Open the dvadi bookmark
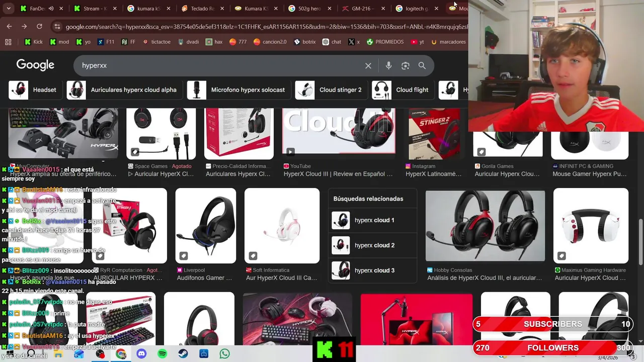This screenshot has width=644, height=362. pyautogui.click(x=188, y=42)
